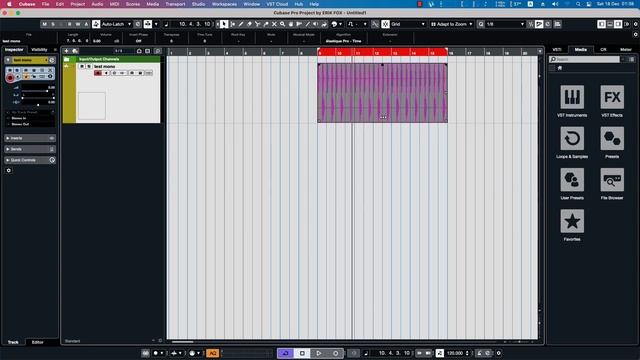Switch to the Visibility tab

coord(40,50)
